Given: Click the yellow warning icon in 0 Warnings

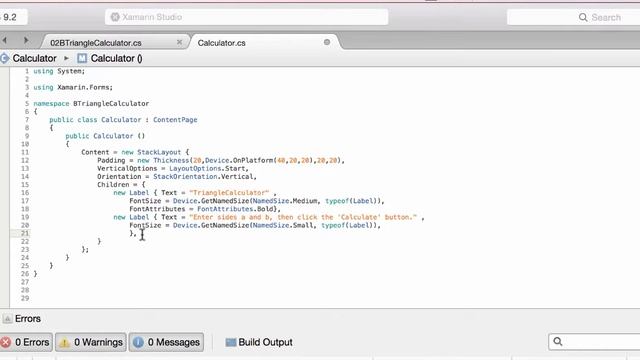Looking at the screenshot, I should (64, 342).
